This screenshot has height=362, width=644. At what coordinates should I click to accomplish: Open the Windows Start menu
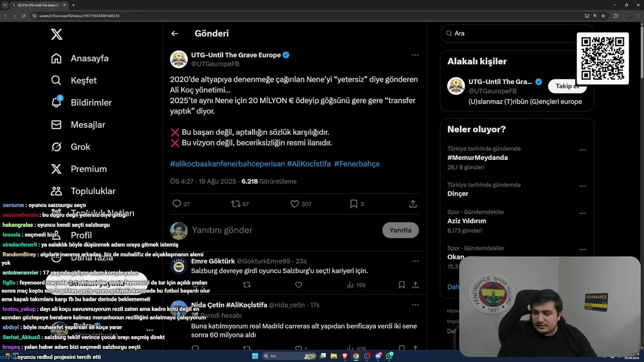pyautogui.click(x=255, y=356)
